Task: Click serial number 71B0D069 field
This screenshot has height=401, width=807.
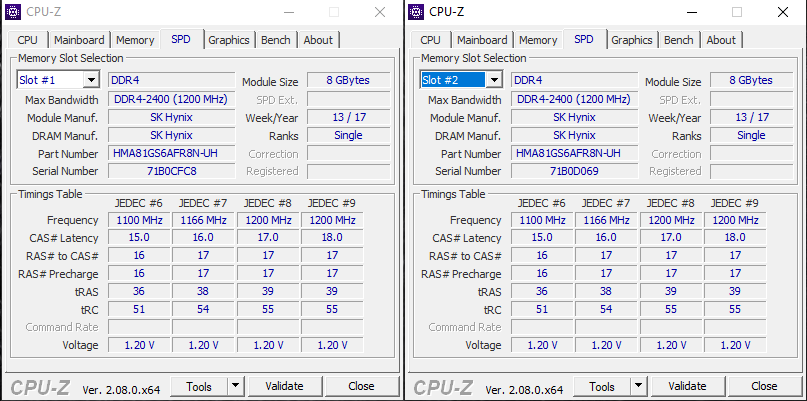Action: click(574, 171)
